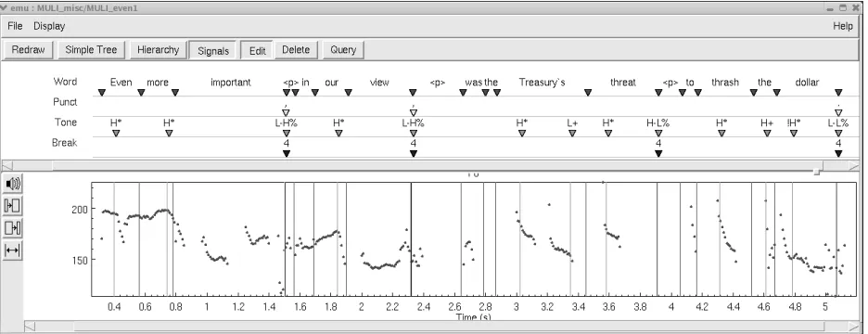
Task: Click label pane horizontal scrollbar thumb
Action: coord(438,166)
